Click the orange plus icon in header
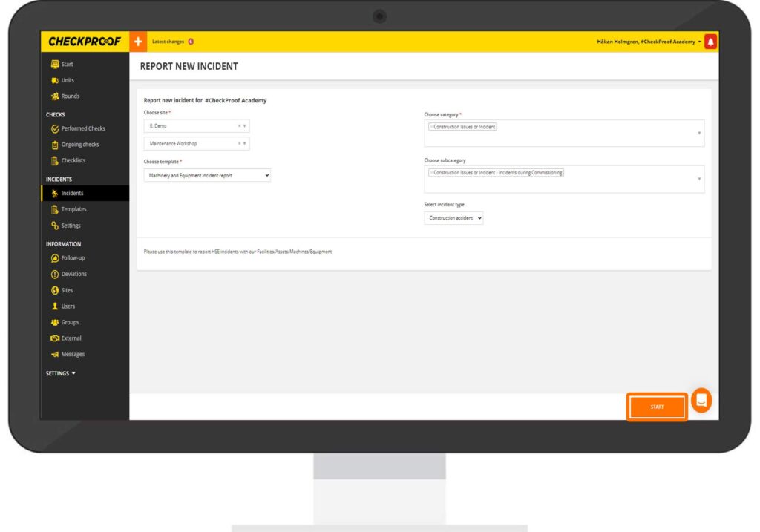The image size is (760, 532). click(x=138, y=42)
